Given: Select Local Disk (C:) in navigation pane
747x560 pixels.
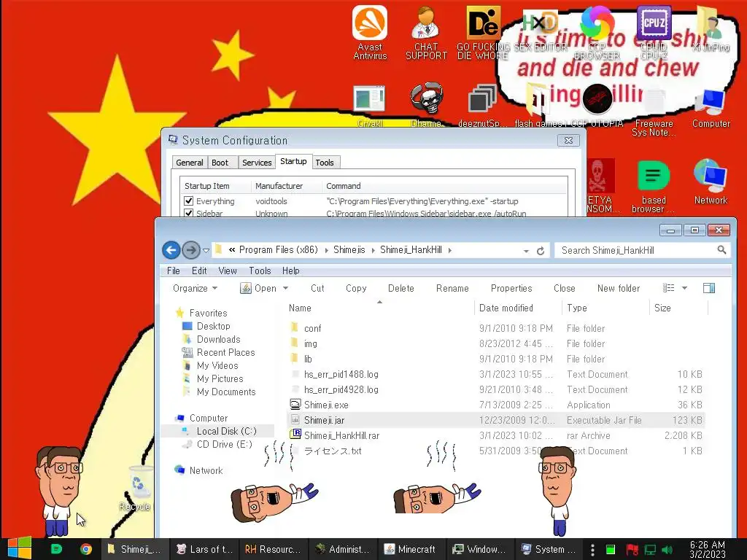Looking at the screenshot, I should click(226, 431).
